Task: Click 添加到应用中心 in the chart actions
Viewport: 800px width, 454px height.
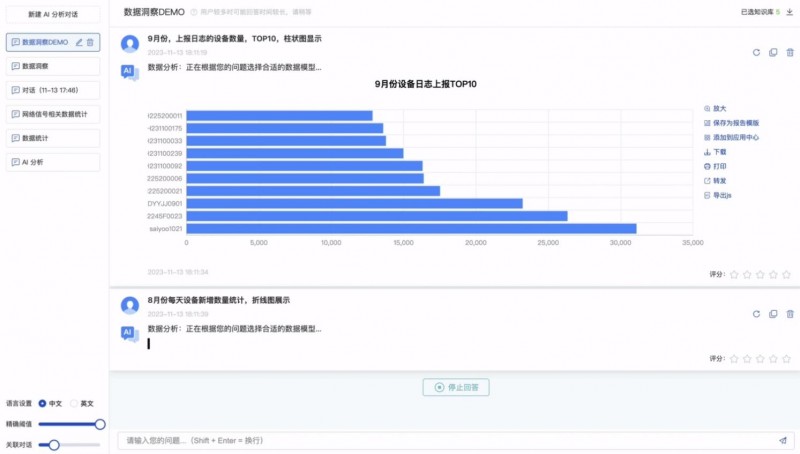Action: click(x=735, y=137)
